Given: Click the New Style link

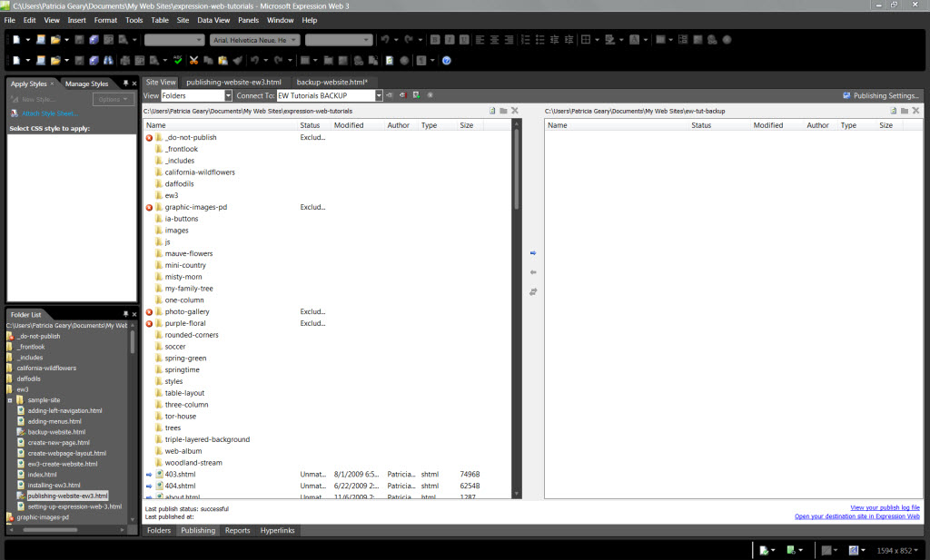Looking at the screenshot, I should click(x=38, y=100).
